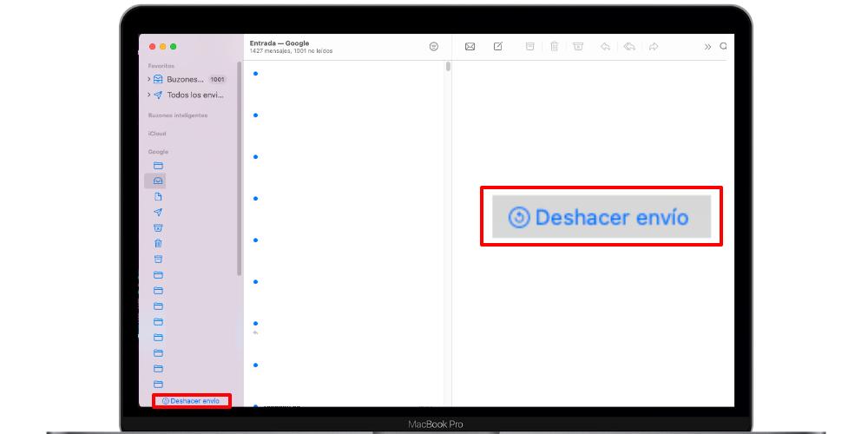Select the highlighted Google inbox tray icon
Screen dimensions: 868x434
coord(158,181)
